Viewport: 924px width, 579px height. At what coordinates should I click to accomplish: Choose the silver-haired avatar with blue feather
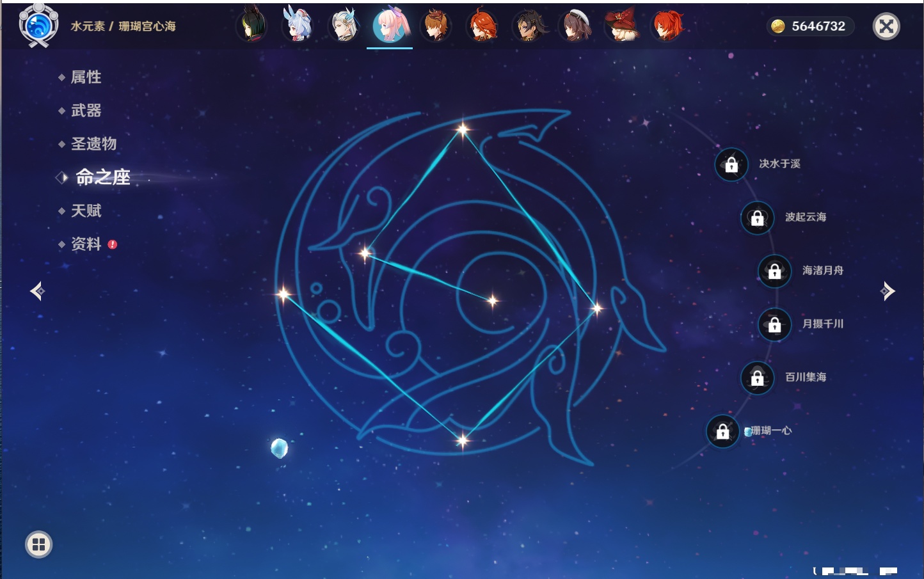(344, 26)
